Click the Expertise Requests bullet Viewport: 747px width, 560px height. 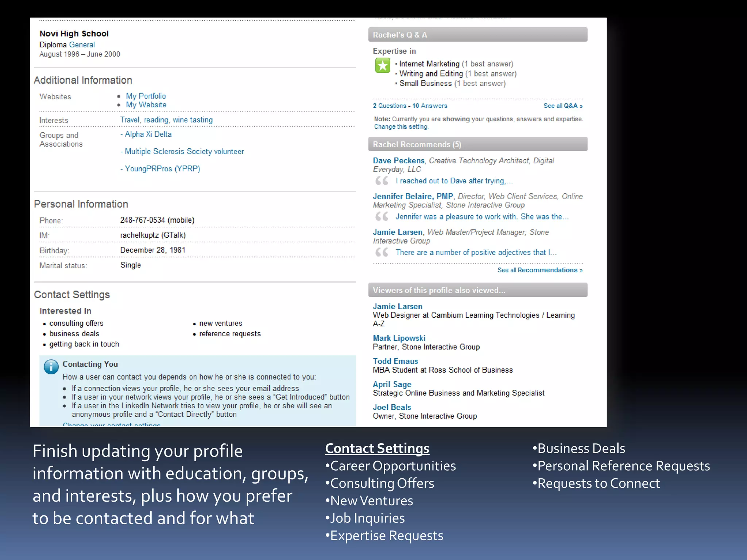click(384, 536)
